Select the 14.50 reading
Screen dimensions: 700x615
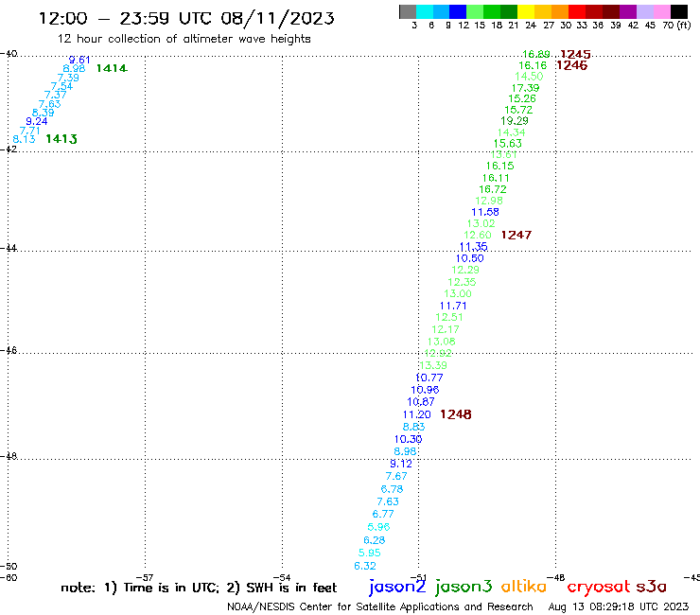click(x=529, y=77)
